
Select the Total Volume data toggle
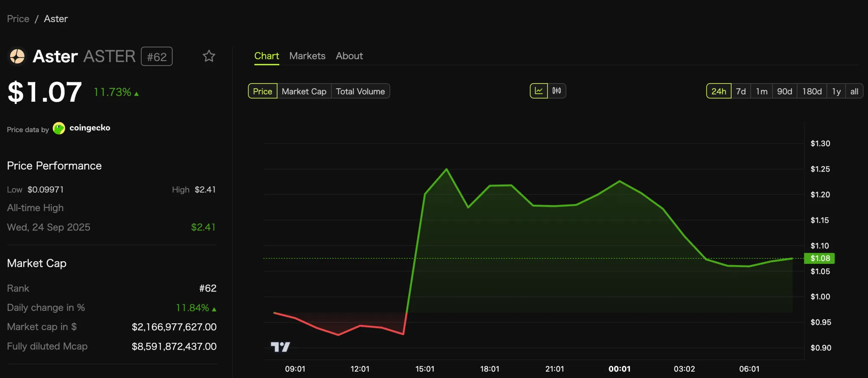360,91
